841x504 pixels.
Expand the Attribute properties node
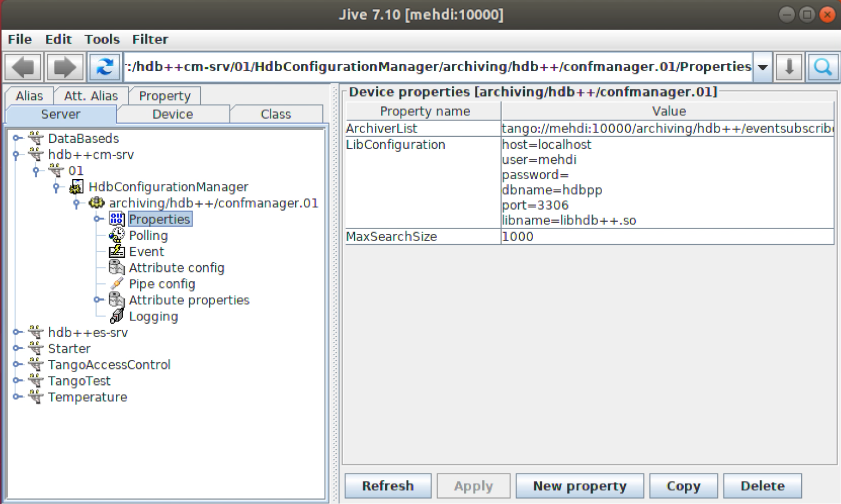(98, 300)
